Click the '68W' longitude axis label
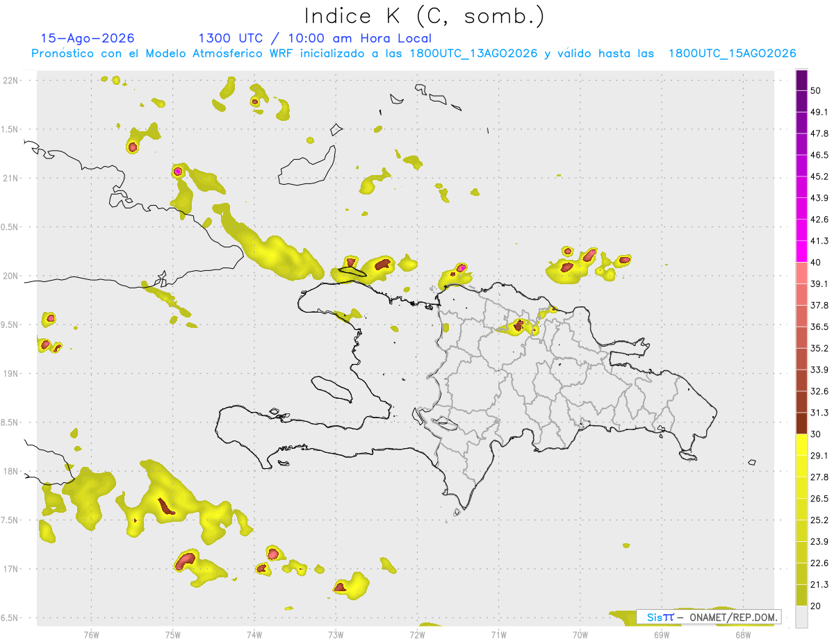 (x=743, y=634)
